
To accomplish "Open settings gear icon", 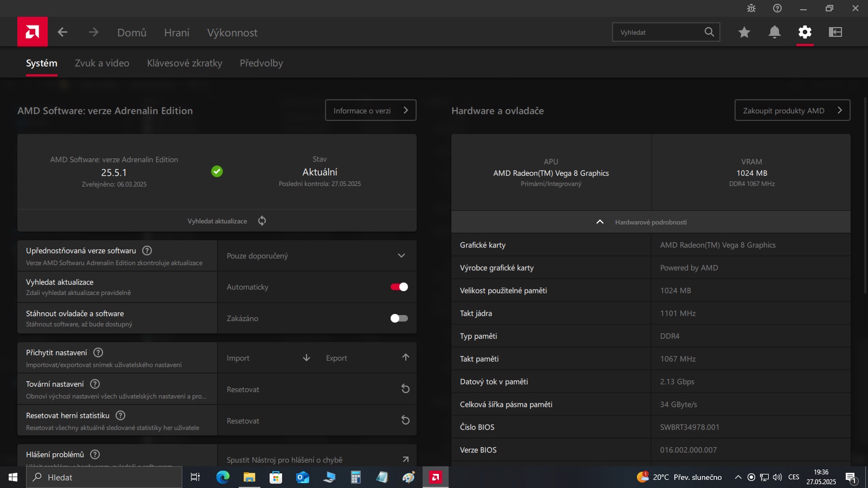I will 805,32.
